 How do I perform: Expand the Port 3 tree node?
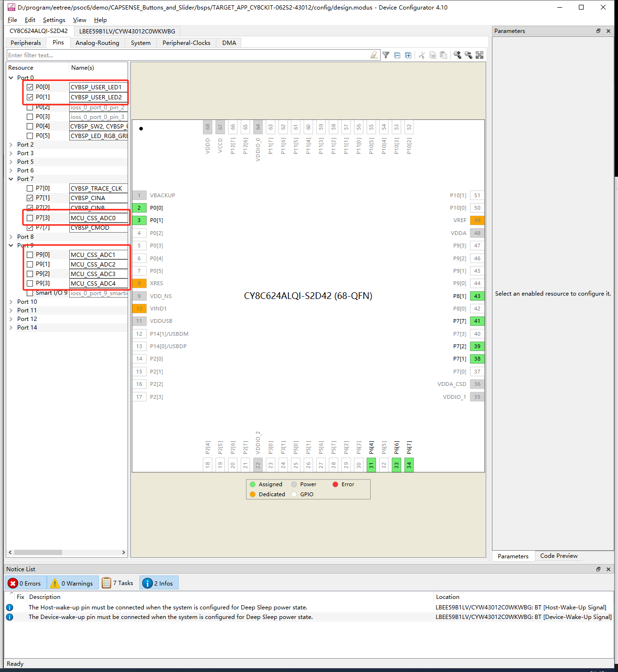tap(11, 153)
